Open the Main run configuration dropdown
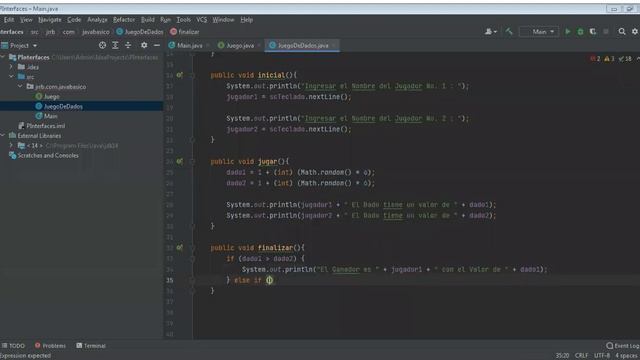Screen dimensions: 640x360 [539, 31]
